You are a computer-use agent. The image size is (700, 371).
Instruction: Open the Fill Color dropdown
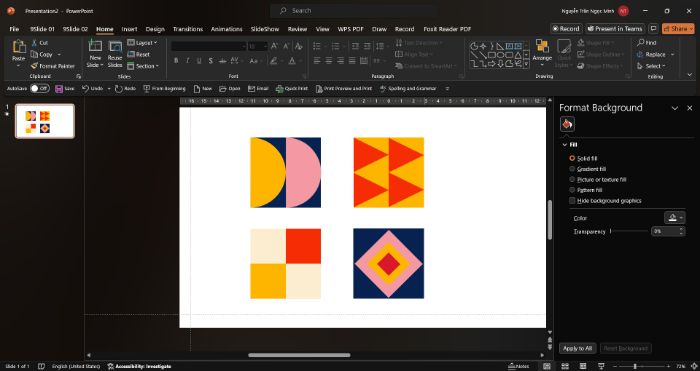point(674,218)
